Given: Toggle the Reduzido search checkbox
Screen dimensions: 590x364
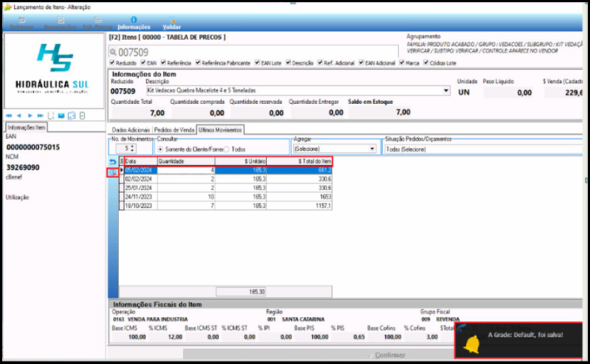Looking at the screenshot, I should point(112,63).
